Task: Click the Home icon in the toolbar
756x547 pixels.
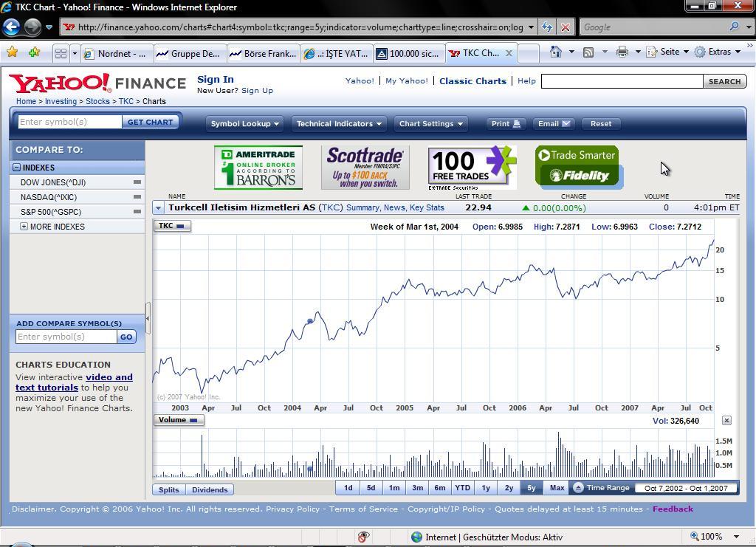Action: [x=556, y=52]
